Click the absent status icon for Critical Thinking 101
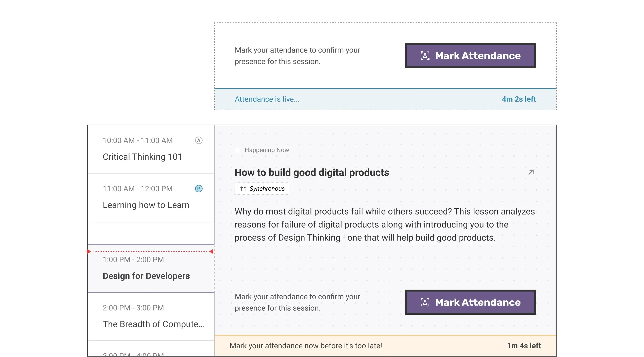Viewport: 644px width, 357px height. [x=199, y=140]
